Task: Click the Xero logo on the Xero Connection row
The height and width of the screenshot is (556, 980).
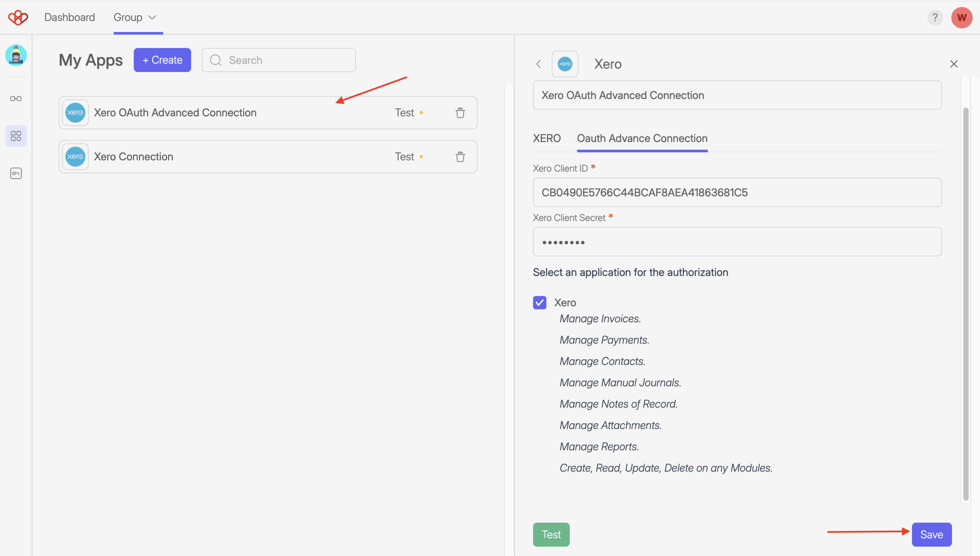Action: (75, 157)
